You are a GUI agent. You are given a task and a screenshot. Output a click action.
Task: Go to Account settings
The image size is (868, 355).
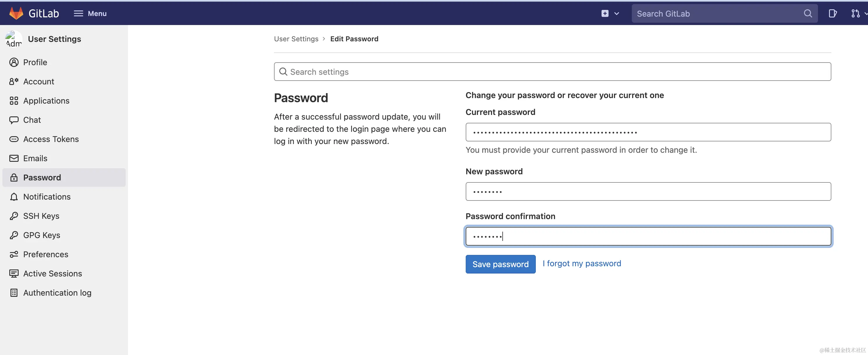(38, 81)
